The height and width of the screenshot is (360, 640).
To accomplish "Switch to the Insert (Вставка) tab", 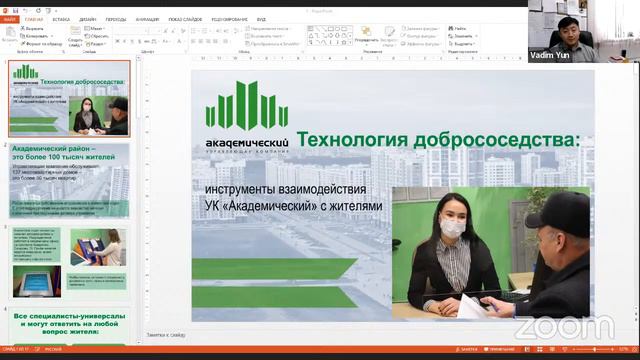I will click(61, 20).
